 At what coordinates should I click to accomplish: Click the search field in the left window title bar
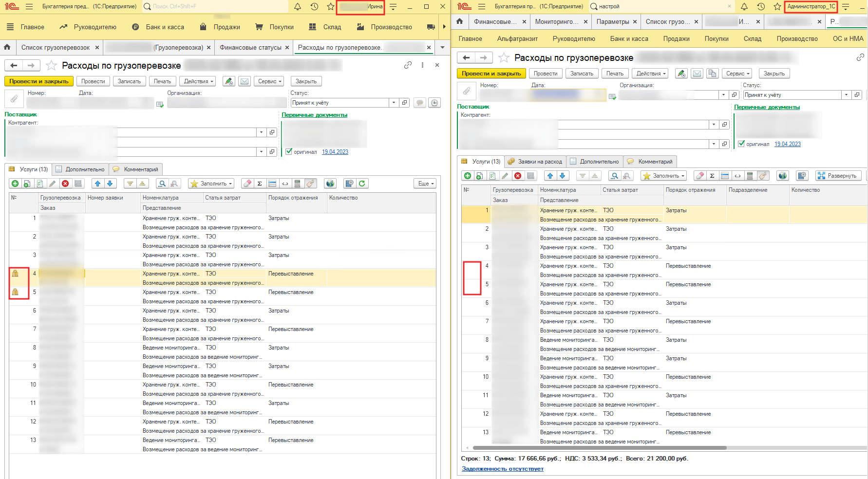click(214, 6)
